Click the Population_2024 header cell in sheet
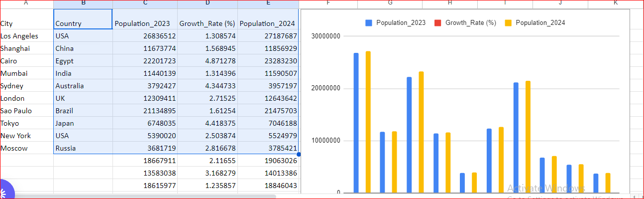The height and width of the screenshot is (199, 644). click(x=268, y=19)
